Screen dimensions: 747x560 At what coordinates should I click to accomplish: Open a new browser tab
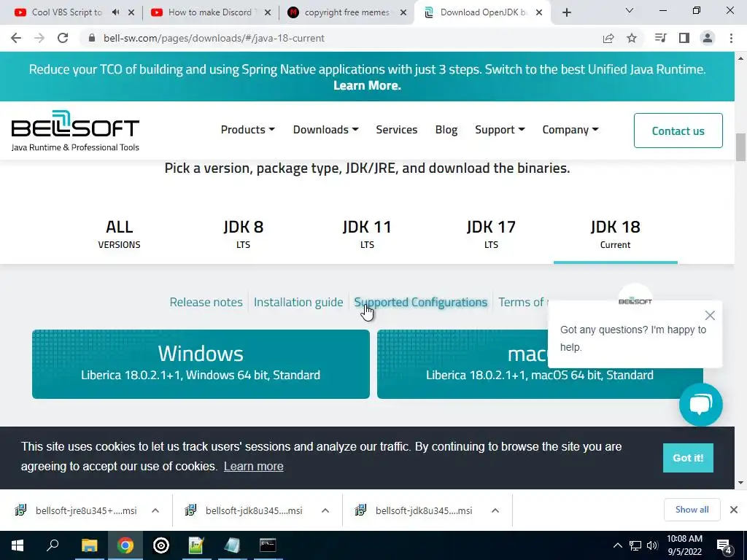pyautogui.click(x=566, y=12)
